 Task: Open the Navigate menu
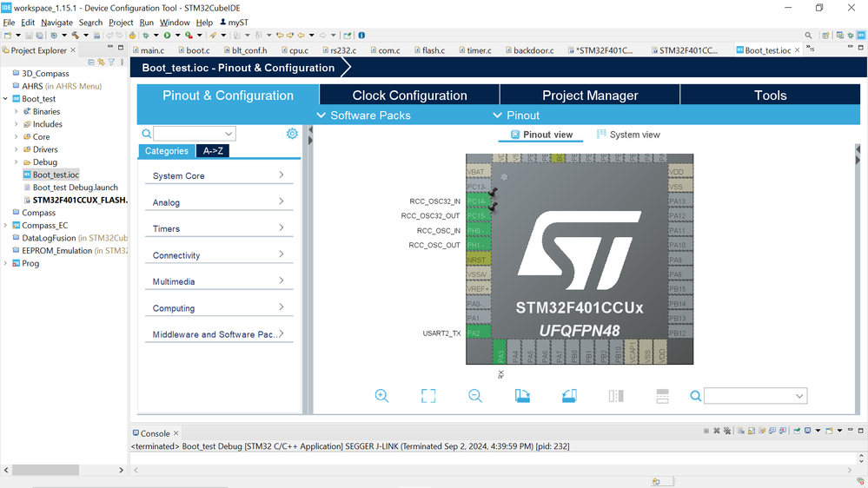(56, 22)
